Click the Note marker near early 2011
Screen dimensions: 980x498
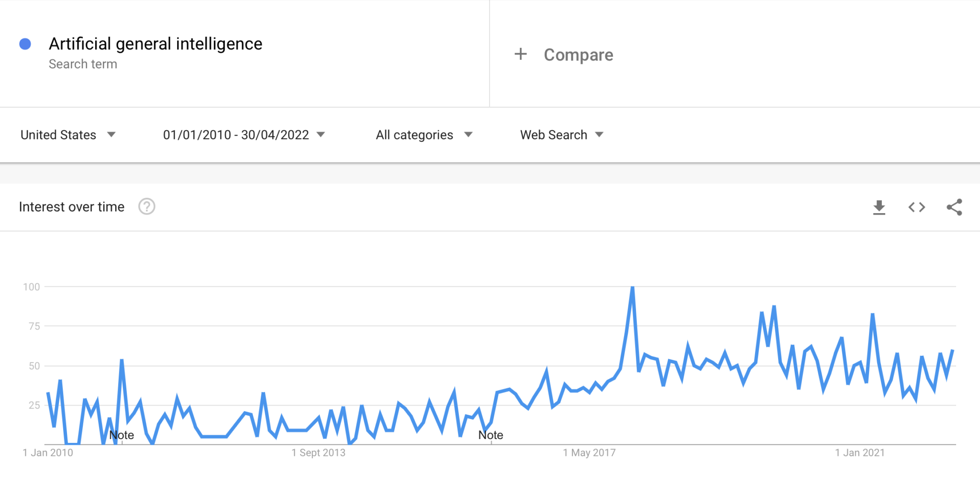pyautogui.click(x=121, y=435)
